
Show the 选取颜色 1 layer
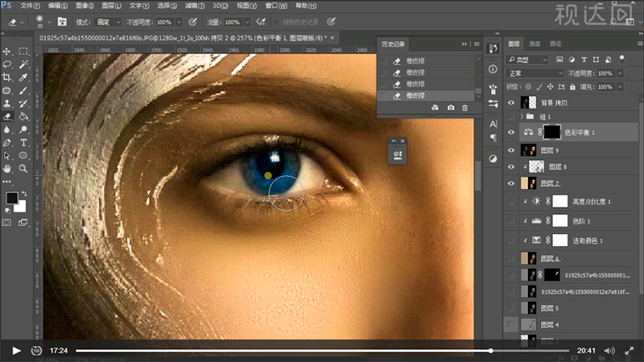[511, 240]
